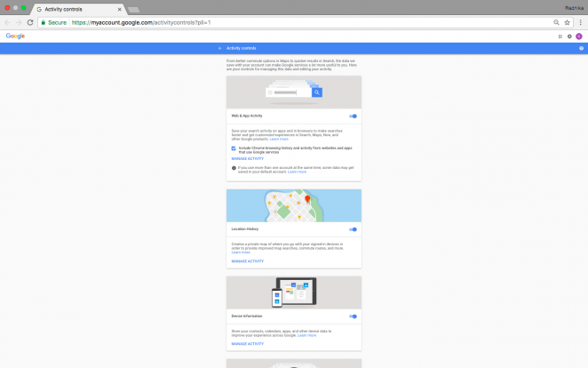Click the Web & App Activity heading
This screenshot has height=368, width=588.
pyautogui.click(x=247, y=116)
